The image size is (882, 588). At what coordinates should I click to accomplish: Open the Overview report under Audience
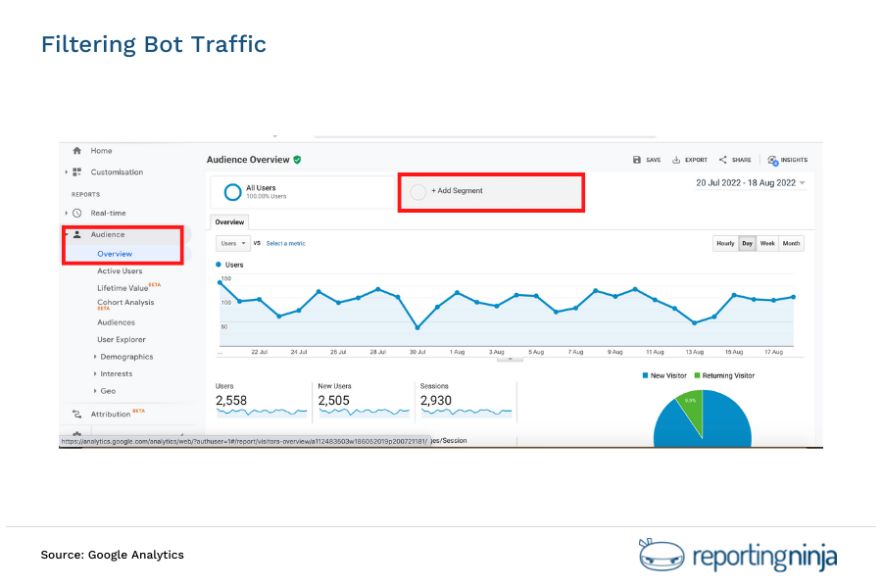(x=115, y=254)
